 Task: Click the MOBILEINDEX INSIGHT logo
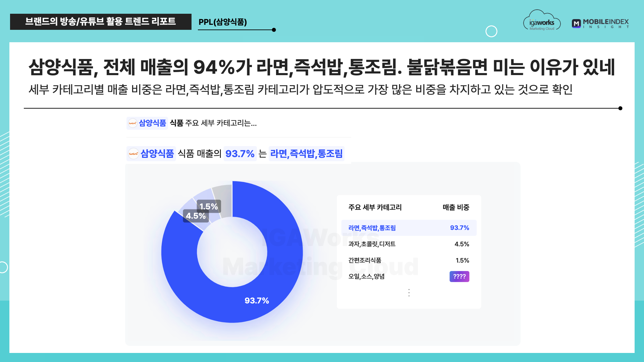pos(600,23)
